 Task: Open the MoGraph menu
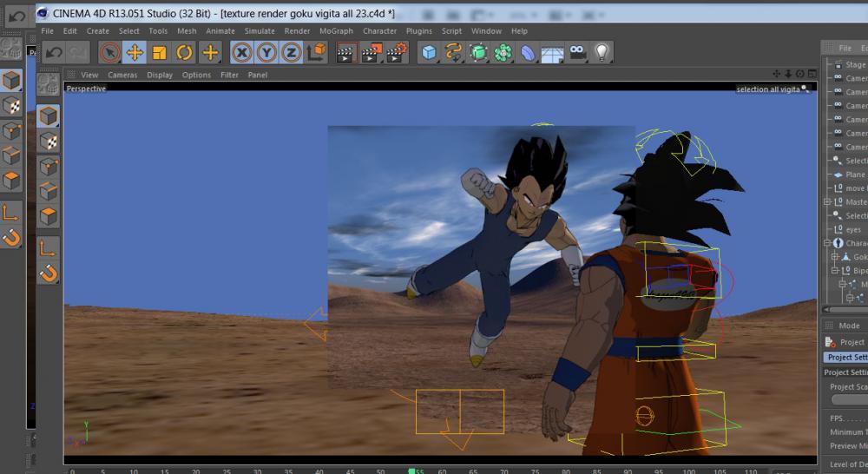tap(336, 31)
